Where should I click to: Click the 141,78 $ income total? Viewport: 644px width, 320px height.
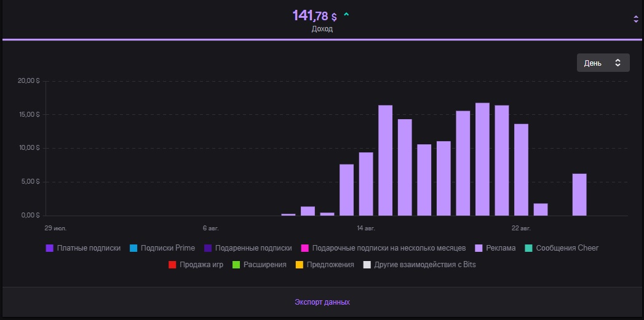[x=314, y=15]
